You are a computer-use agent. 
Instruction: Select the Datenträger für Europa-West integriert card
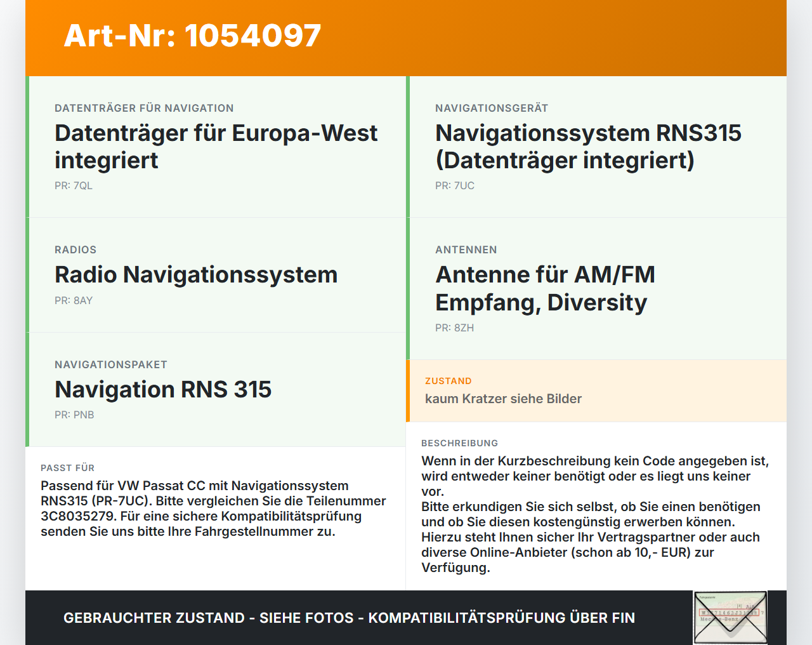(x=216, y=147)
